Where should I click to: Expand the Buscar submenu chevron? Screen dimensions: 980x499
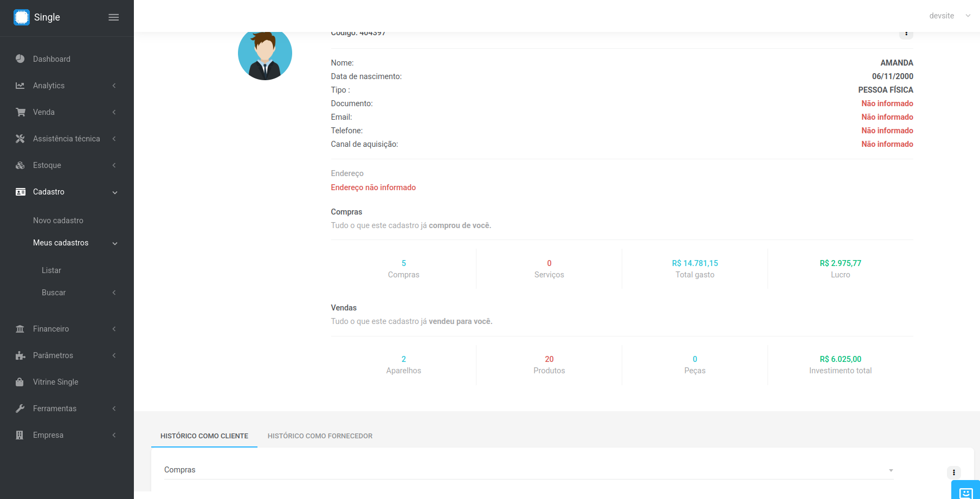114,293
